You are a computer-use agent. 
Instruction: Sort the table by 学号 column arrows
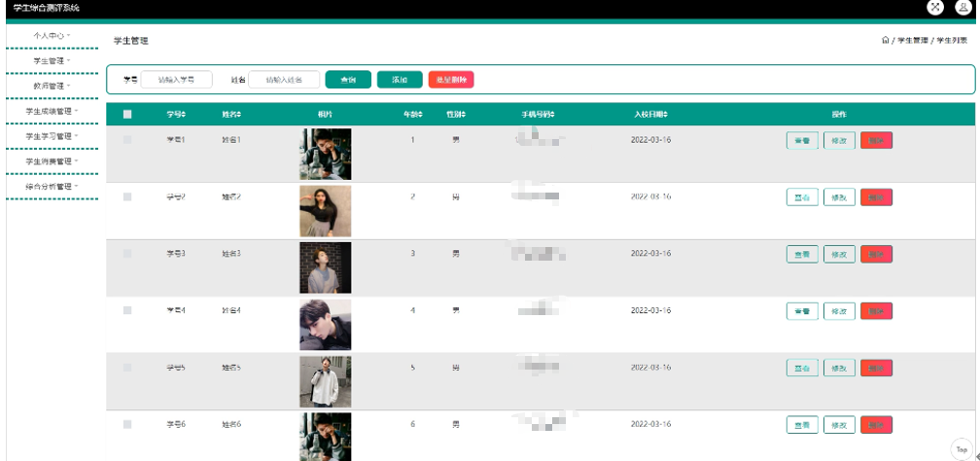(x=184, y=115)
